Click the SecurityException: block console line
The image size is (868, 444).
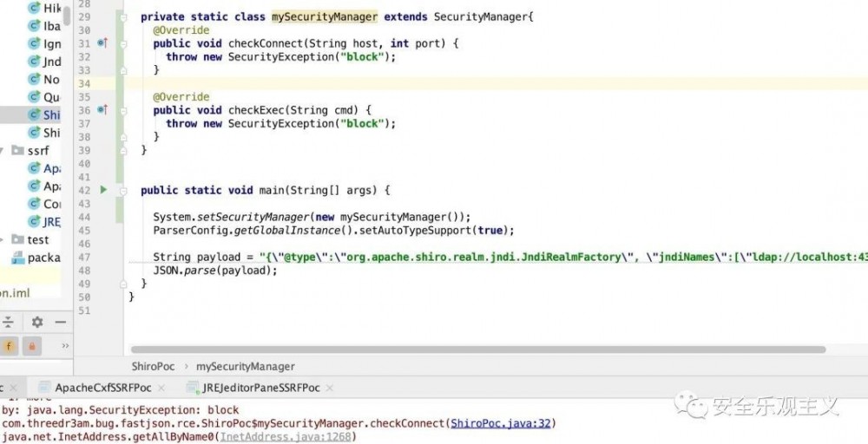click(x=120, y=410)
